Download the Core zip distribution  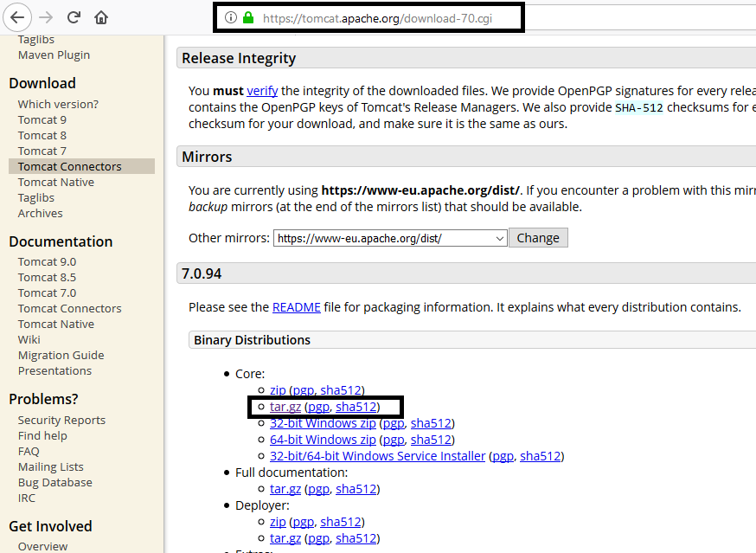(278, 390)
